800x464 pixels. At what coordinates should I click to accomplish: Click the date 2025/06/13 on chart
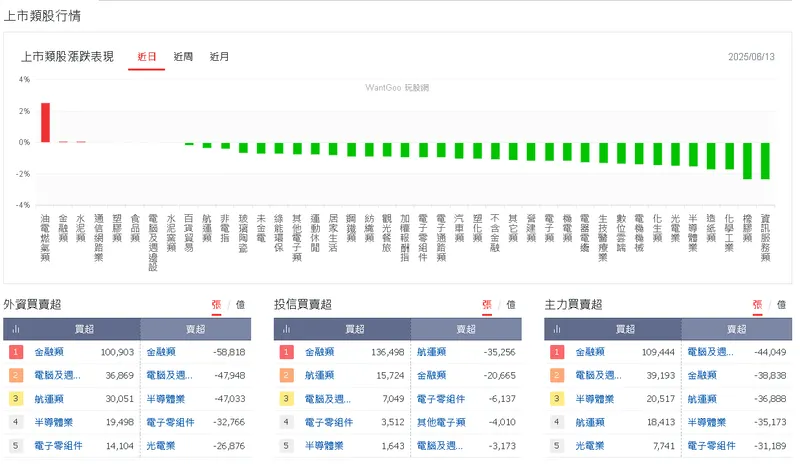(751, 57)
